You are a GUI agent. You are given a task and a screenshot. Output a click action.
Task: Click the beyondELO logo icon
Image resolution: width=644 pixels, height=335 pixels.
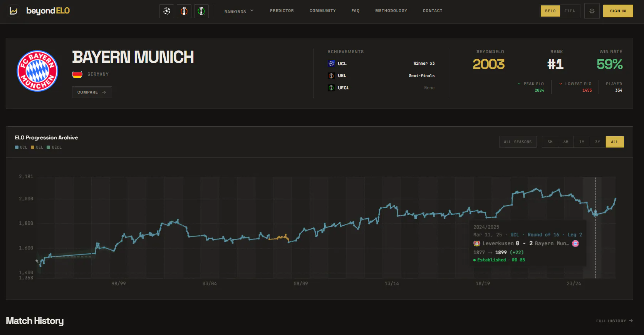[13, 11]
